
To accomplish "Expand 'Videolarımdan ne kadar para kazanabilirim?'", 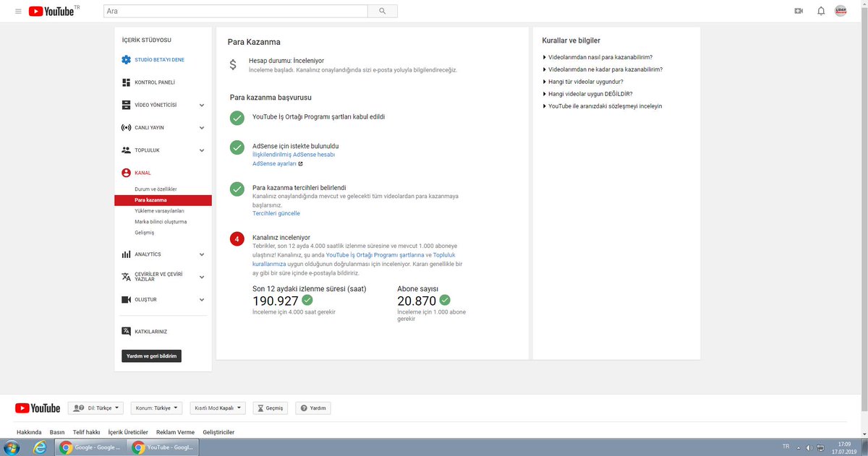I will click(603, 69).
